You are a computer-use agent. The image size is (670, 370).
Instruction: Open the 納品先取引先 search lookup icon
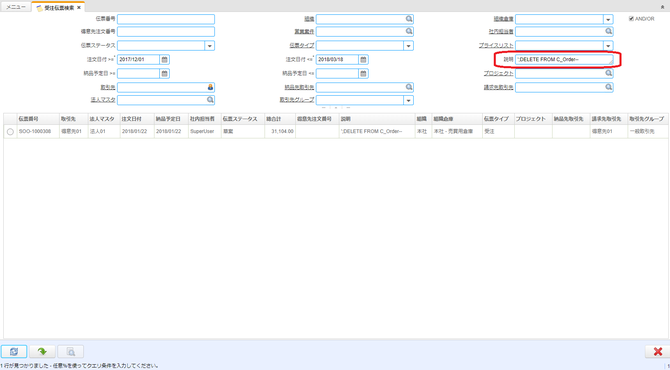409,87
